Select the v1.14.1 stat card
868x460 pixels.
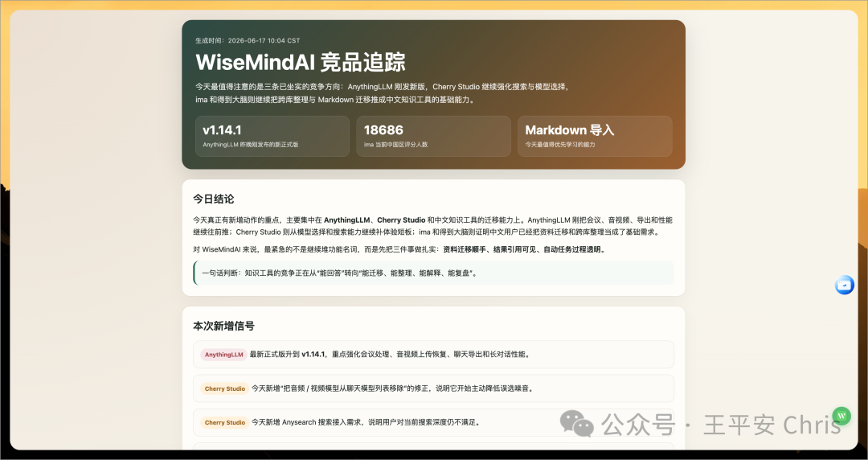272,137
